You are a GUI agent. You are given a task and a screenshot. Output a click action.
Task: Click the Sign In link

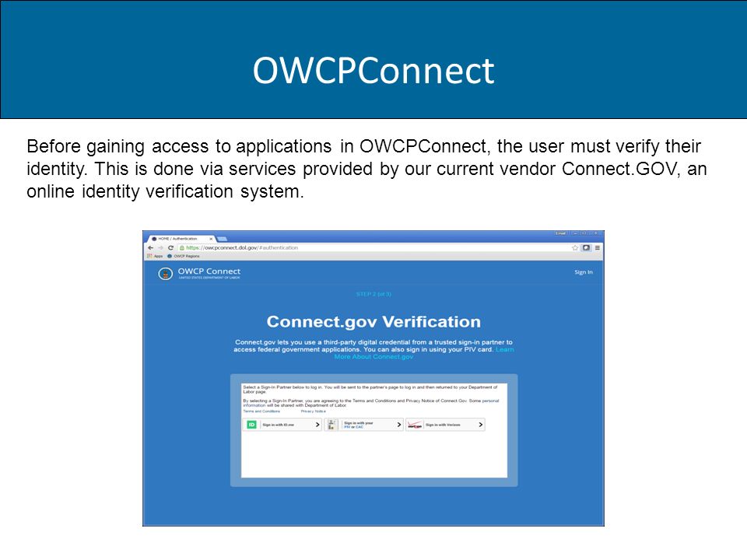coord(584,272)
